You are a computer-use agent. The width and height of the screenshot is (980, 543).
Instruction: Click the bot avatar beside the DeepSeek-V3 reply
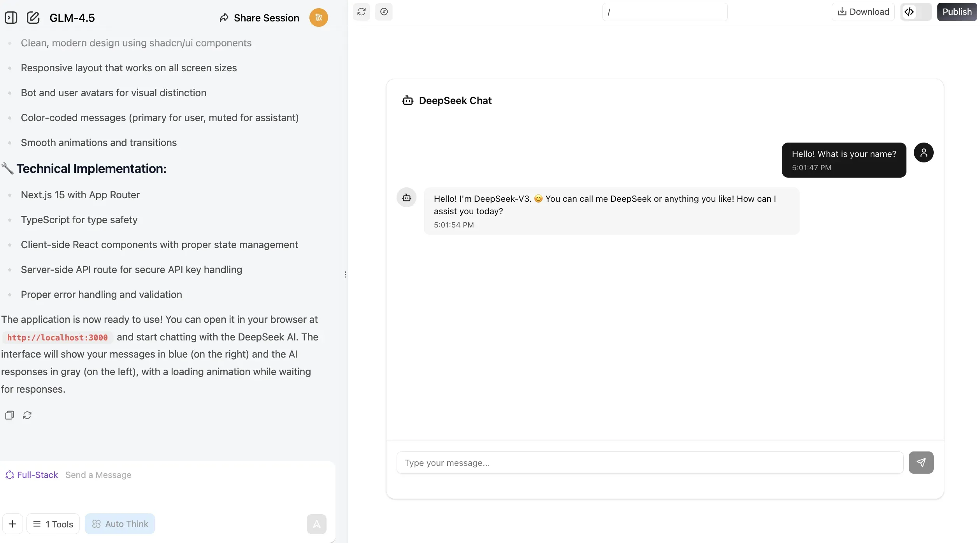[407, 197]
